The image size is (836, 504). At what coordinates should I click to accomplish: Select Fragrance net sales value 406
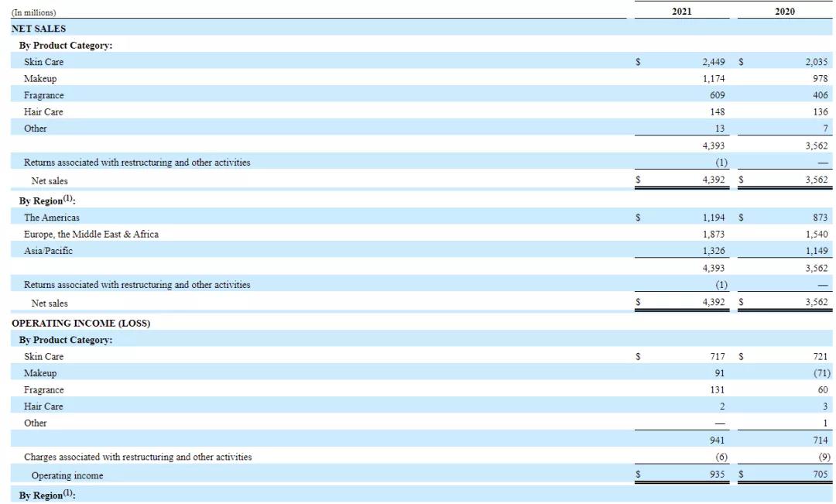pyautogui.click(x=821, y=95)
